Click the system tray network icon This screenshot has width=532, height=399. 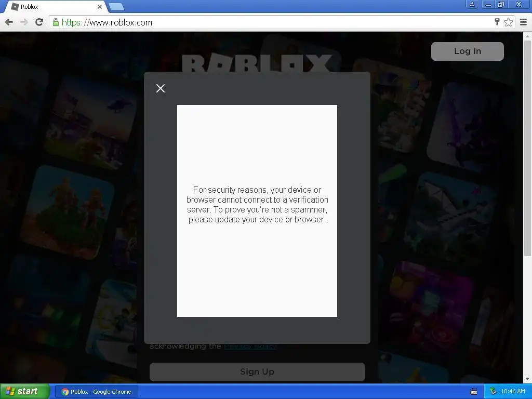point(493,392)
